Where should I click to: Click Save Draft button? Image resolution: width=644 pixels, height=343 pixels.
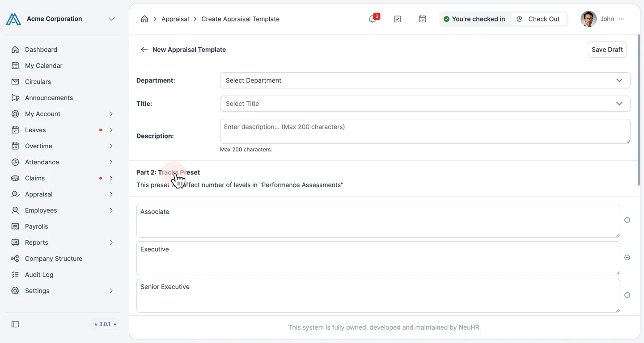607,50
